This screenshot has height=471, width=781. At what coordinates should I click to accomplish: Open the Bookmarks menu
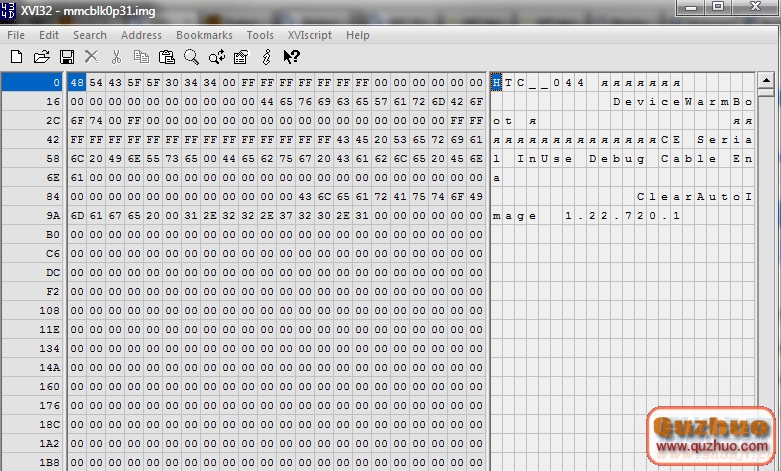tap(204, 35)
